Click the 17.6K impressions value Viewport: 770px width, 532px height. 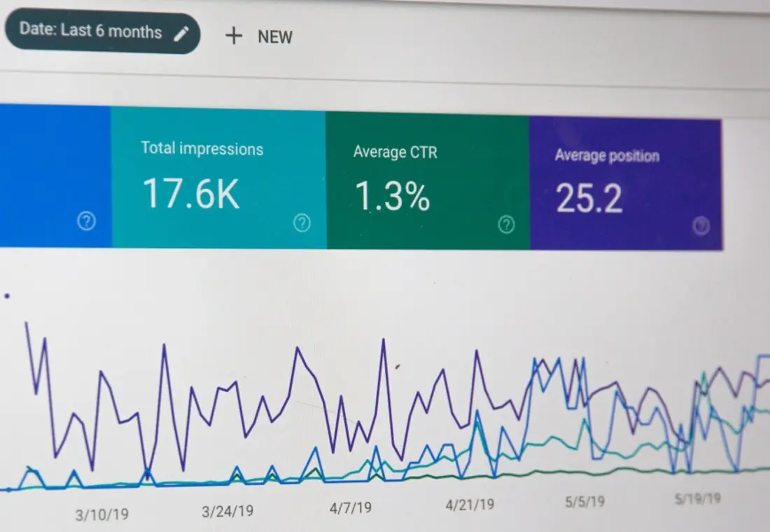(x=191, y=193)
